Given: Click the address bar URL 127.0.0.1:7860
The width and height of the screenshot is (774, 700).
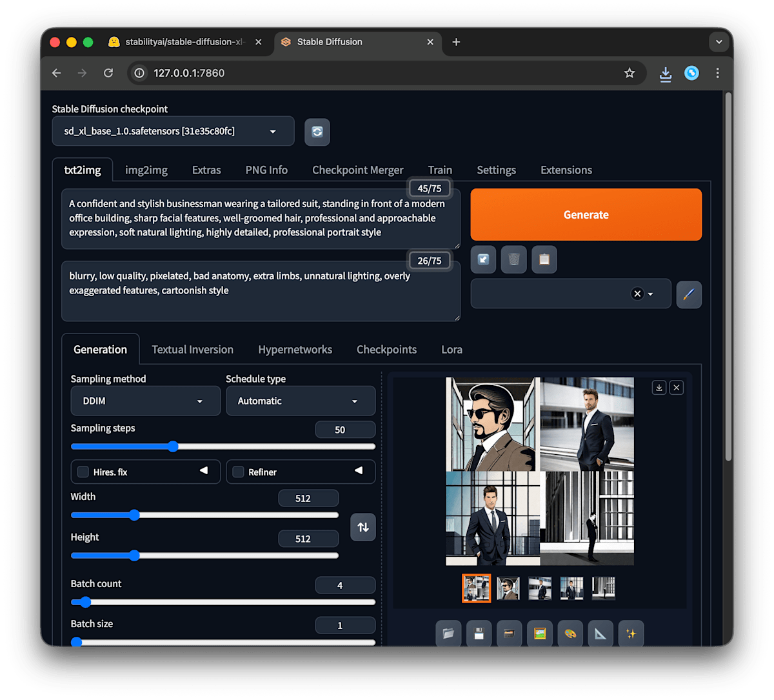Looking at the screenshot, I should (x=189, y=73).
